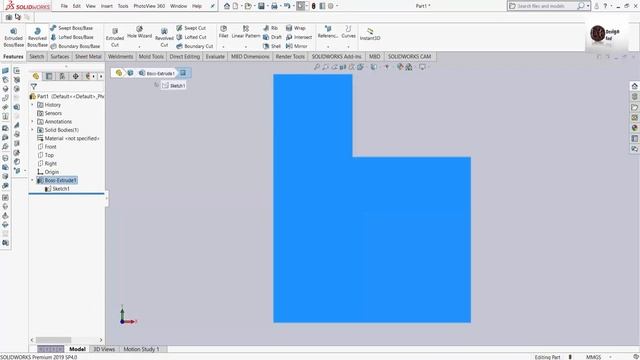Click Print icon in the top toolbar

coord(274,6)
